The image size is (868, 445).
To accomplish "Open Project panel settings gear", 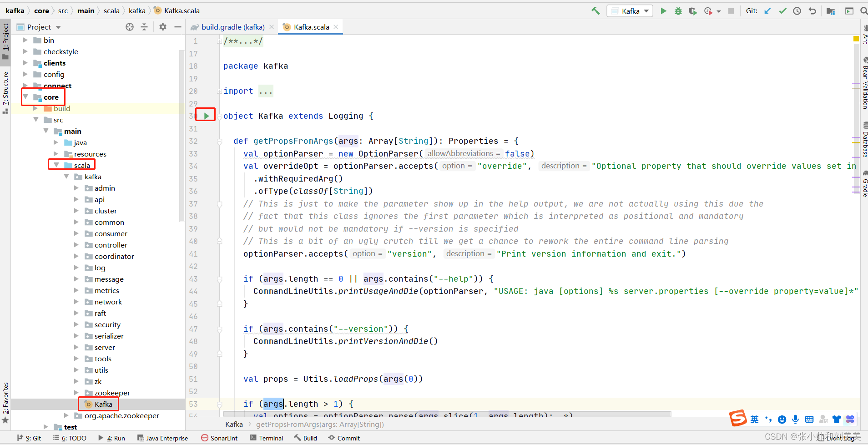I will (163, 27).
